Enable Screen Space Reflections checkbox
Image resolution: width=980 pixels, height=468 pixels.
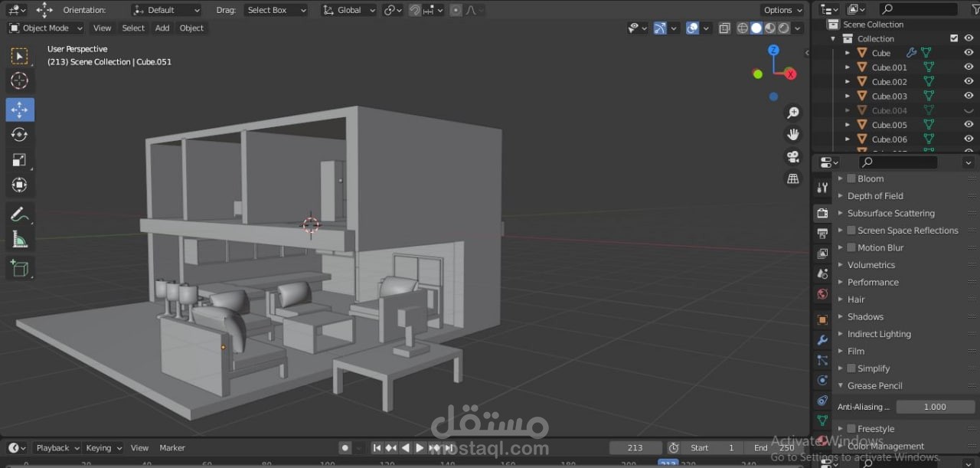851,230
